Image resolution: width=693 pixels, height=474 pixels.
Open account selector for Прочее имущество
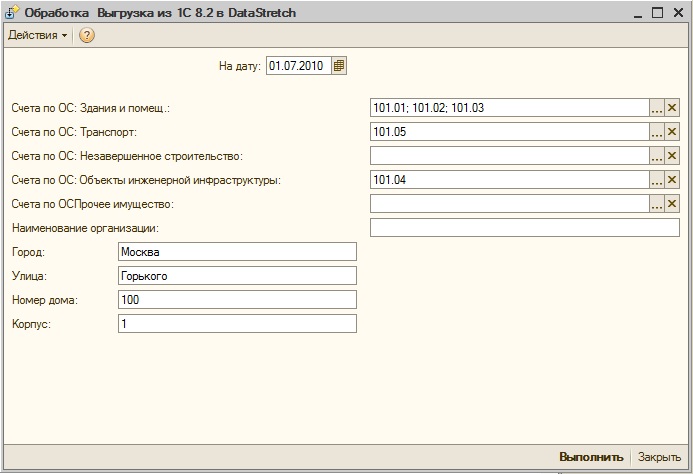click(656, 204)
